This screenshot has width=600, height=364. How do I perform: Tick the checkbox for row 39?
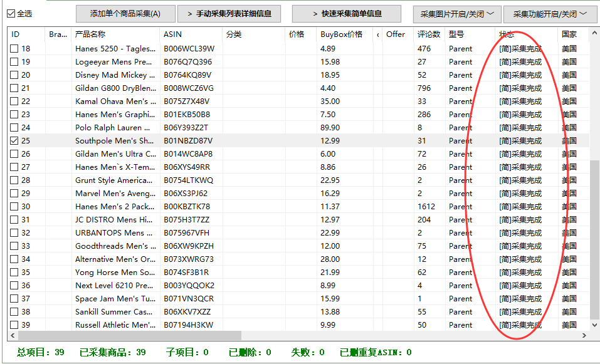click(x=14, y=325)
